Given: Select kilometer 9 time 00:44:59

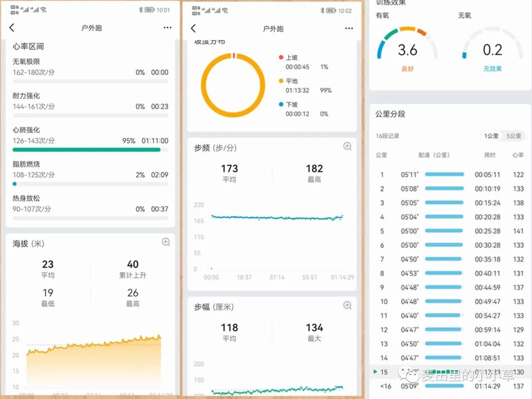Looking at the screenshot, I should [487, 287].
